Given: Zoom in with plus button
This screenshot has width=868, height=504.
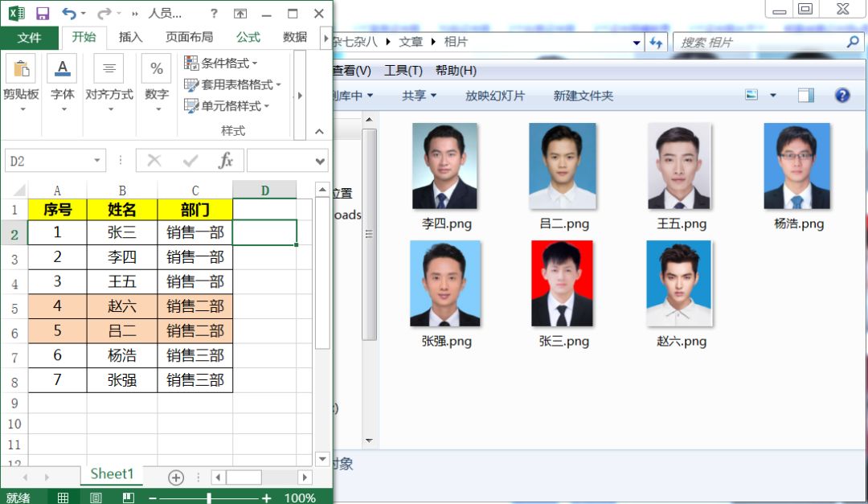Looking at the screenshot, I should (266, 498).
